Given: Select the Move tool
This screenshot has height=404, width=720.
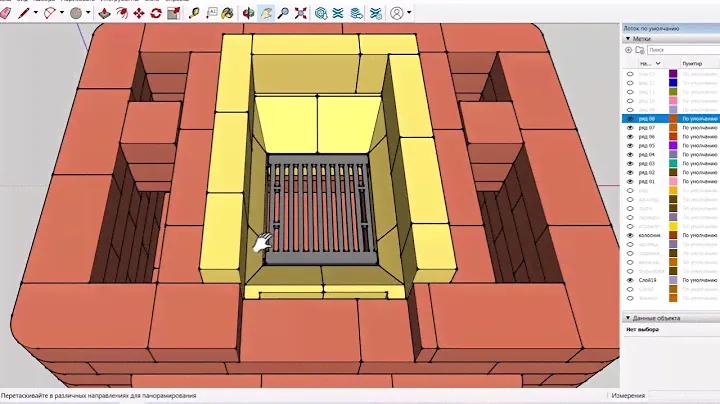Looking at the screenshot, I should click(x=123, y=14).
